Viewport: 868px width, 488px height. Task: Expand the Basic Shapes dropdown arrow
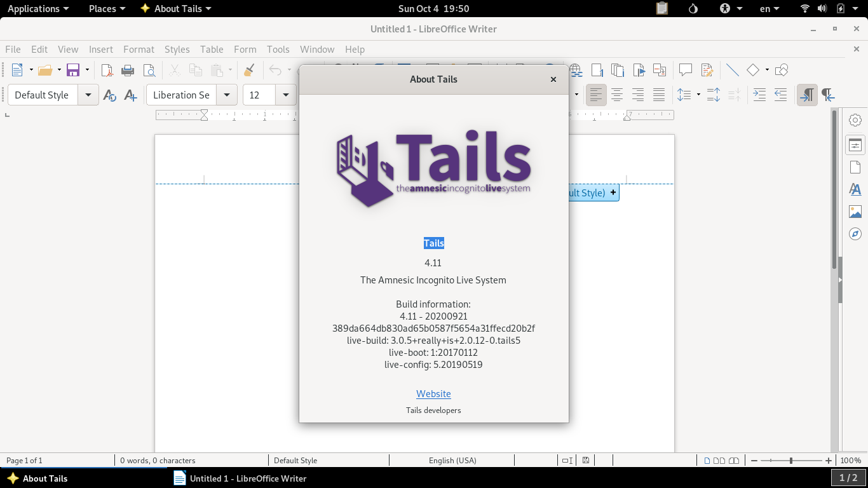(x=767, y=70)
